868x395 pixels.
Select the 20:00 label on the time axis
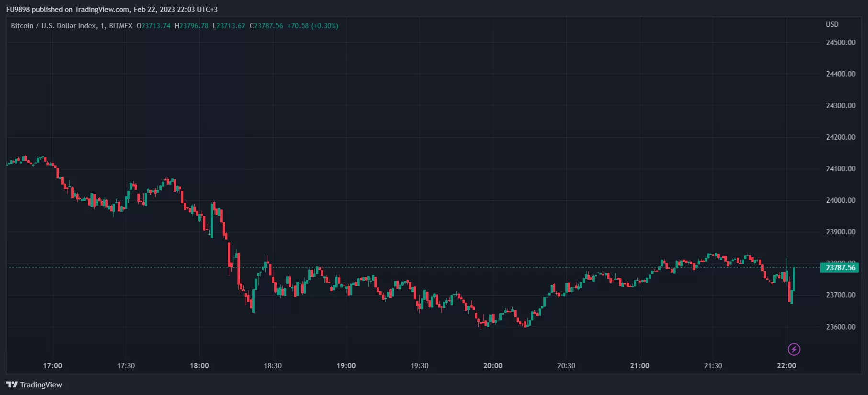click(493, 365)
